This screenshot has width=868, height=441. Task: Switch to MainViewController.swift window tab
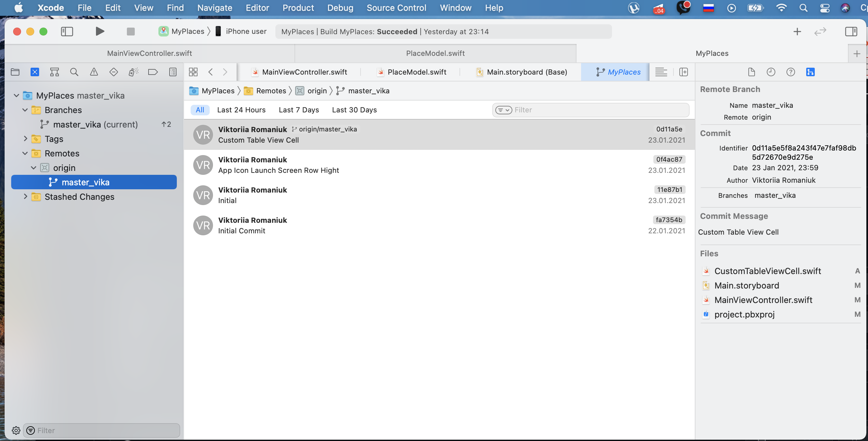150,53
